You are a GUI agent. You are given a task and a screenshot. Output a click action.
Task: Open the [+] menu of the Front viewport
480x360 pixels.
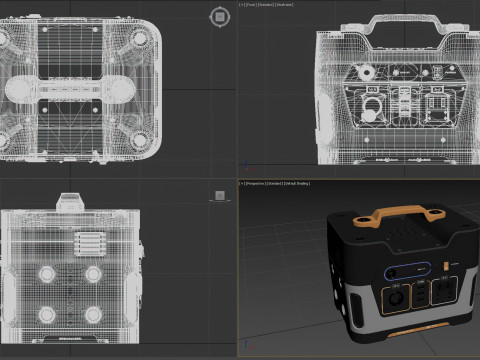(242, 5)
